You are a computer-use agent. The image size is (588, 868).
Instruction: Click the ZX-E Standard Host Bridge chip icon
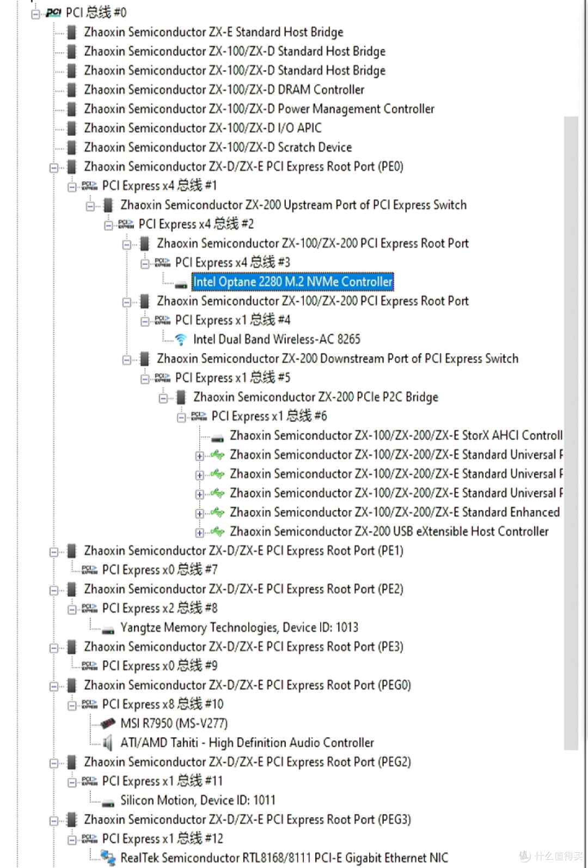[71, 32]
